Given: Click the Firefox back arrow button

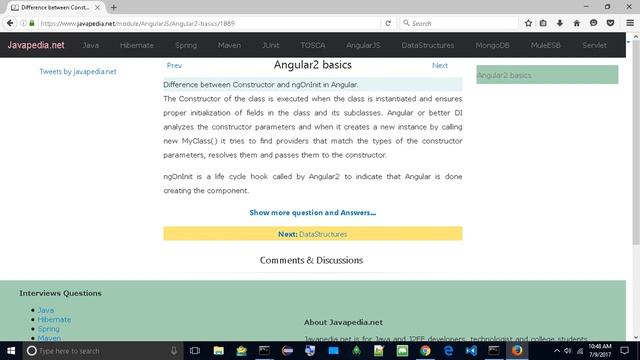Looking at the screenshot, I should pyautogui.click(x=10, y=23).
